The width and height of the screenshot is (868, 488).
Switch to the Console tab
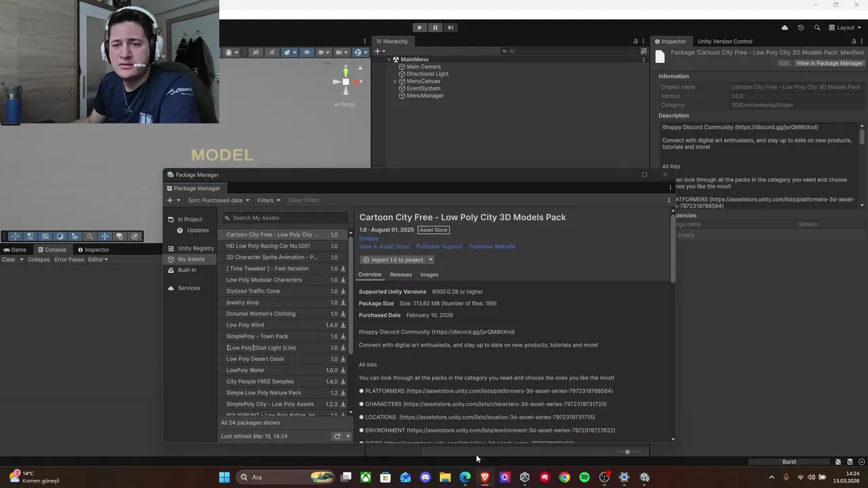coord(52,249)
